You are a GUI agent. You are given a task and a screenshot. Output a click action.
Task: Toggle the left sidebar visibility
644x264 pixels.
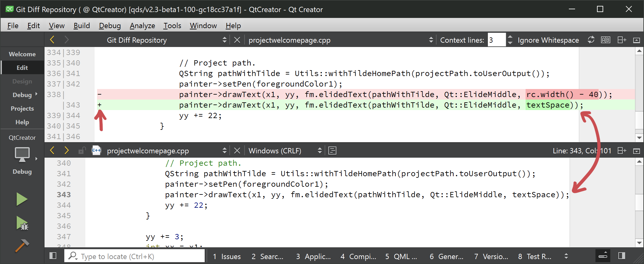(x=53, y=256)
